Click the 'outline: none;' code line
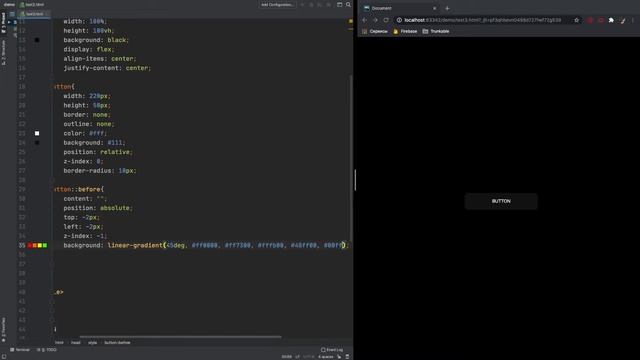The width and height of the screenshot is (640, 360). tap(89, 124)
